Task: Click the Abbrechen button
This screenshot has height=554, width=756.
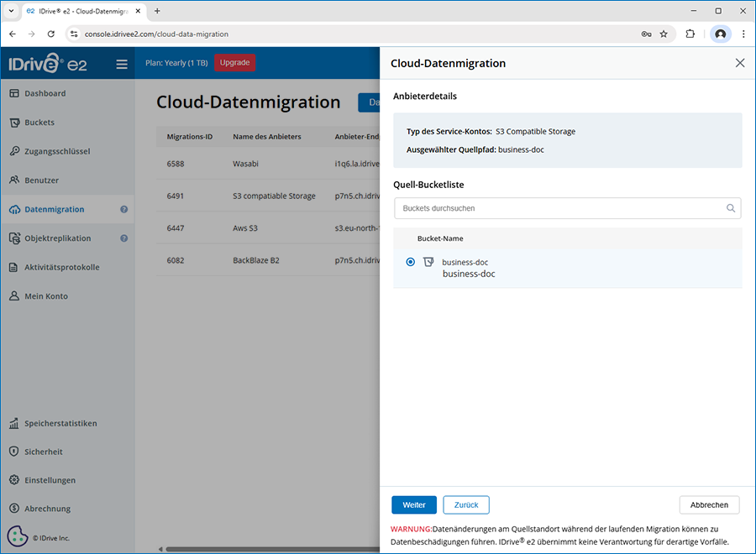Action: (709, 504)
